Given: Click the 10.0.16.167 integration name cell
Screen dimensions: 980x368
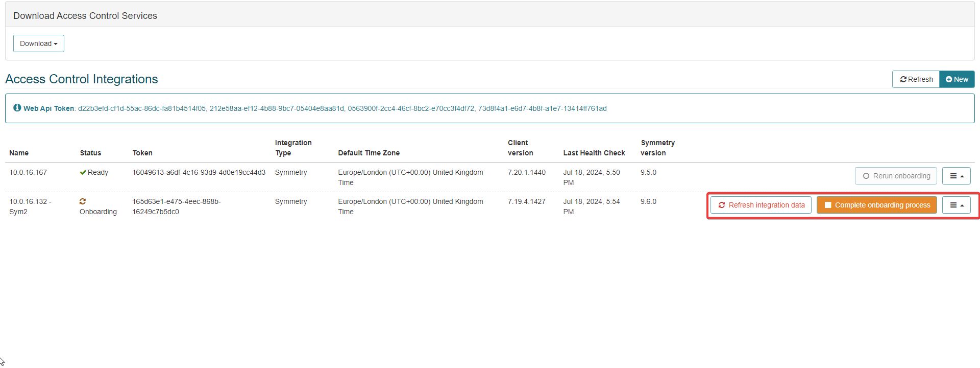Looking at the screenshot, I should 28,172.
